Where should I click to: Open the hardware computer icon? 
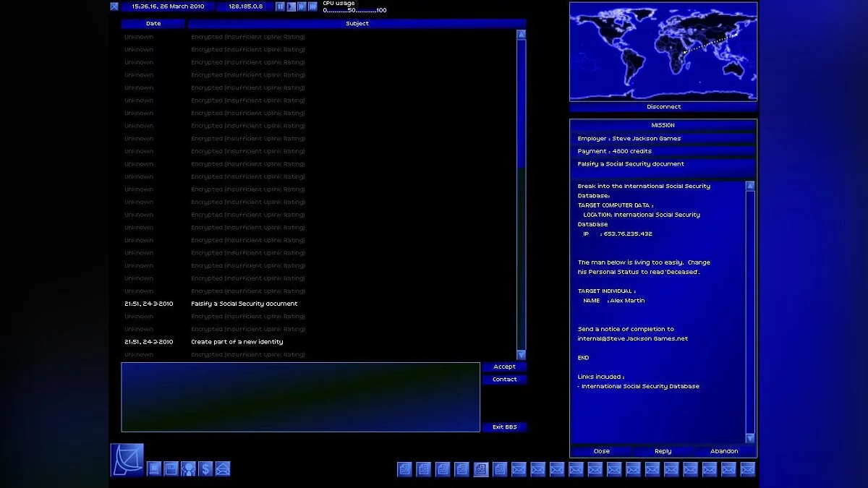(x=154, y=468)
